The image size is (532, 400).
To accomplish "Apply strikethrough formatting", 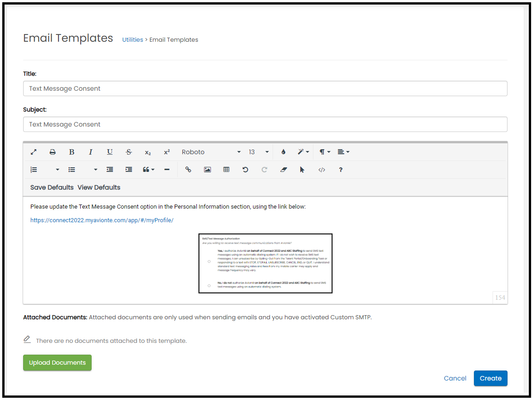I will pyautogui.click(x=128, y=152).
